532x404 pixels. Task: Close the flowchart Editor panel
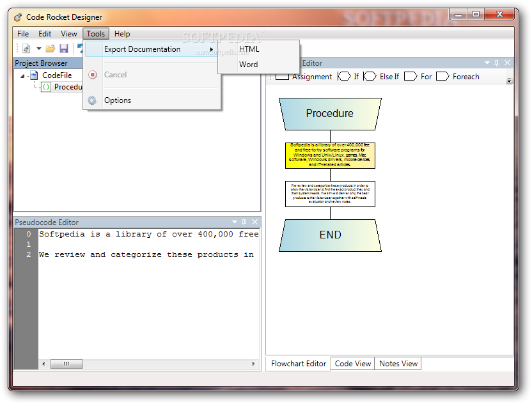(x=507, y=63)
